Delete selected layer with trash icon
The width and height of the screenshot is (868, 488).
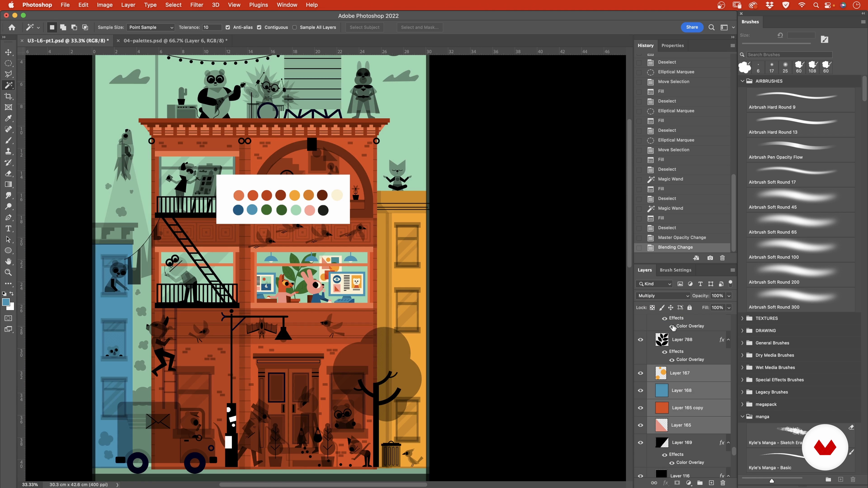[x=722, y=483]
